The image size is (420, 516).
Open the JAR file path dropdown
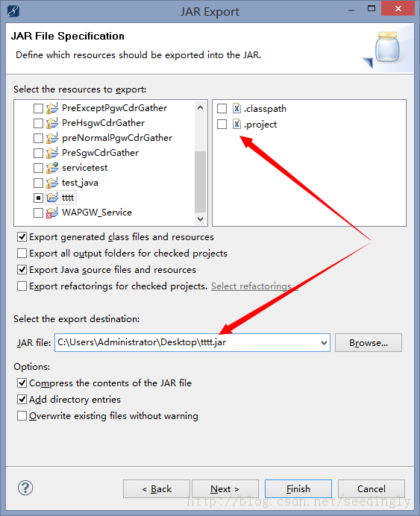pyautogui.click(x=324, y=342)
